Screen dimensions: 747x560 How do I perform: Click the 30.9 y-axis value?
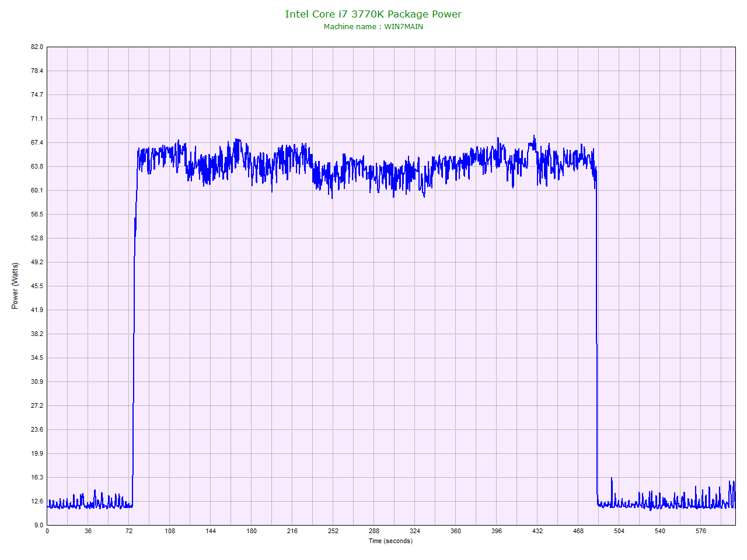coord(37,381)
